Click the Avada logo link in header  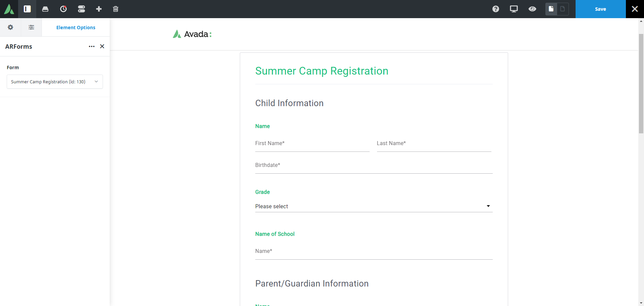click(x=192, y=34)
